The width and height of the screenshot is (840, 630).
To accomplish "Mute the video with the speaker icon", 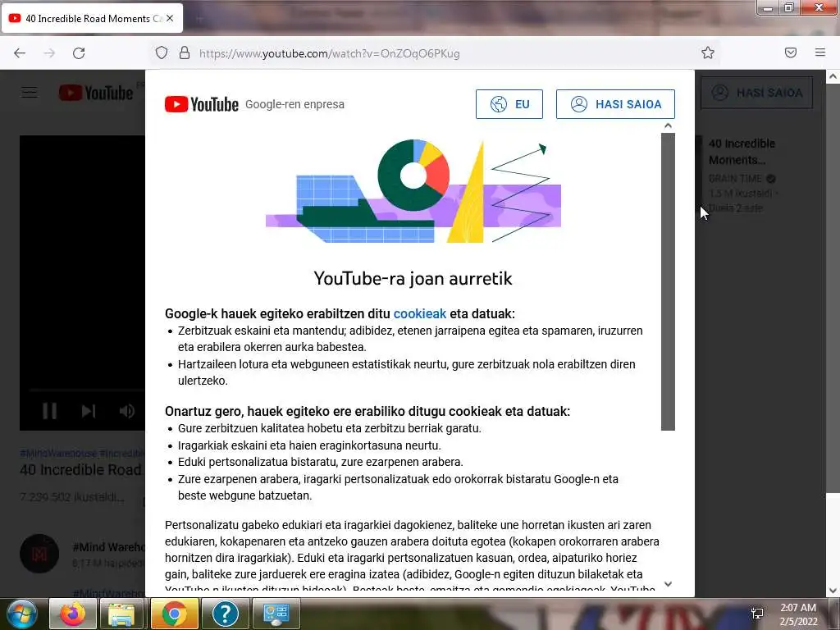I will click(x=127, y=411).
